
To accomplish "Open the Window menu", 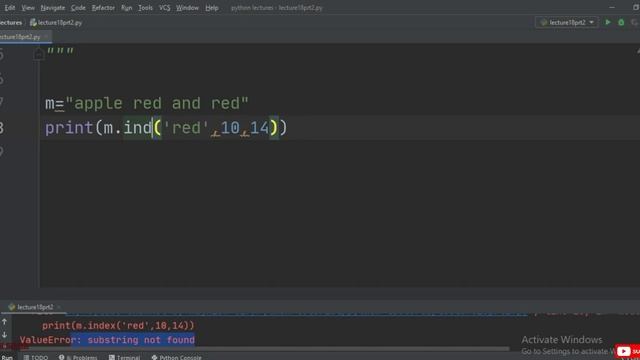I will (x=187, y=8).
